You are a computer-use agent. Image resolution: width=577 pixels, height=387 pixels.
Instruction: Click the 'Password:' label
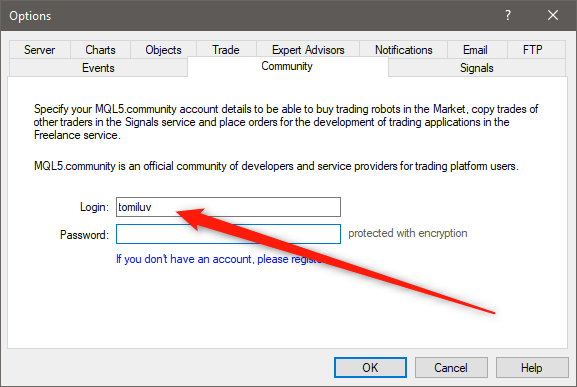[84, 235]
